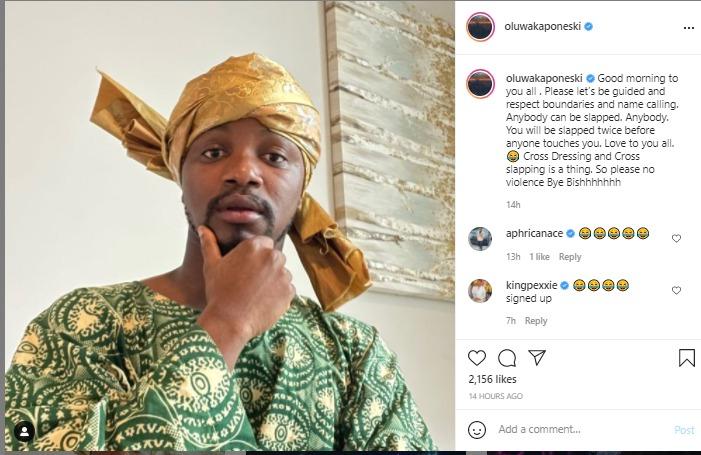The width and height of the screenshot is (701, 455).
Task: Open aphricanace's avatar
Action: pos(480,238)
